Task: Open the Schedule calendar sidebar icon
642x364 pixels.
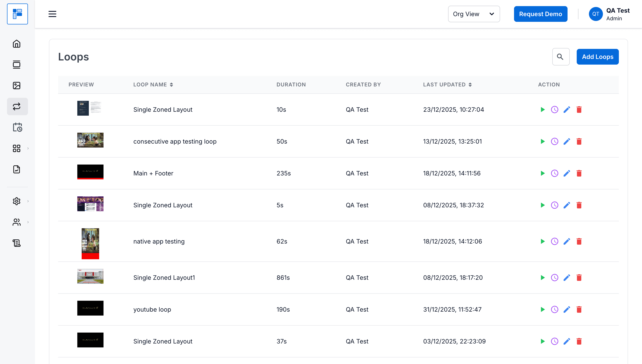Action: click(17, 127)
